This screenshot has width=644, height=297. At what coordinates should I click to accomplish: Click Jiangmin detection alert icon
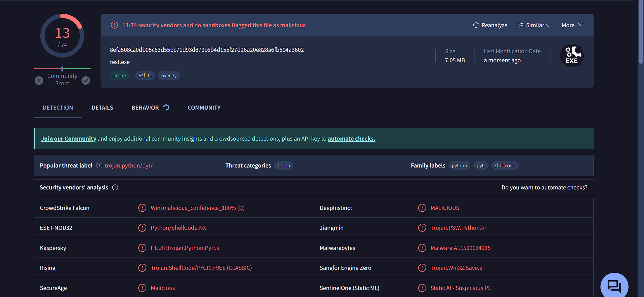coord(422,228)
